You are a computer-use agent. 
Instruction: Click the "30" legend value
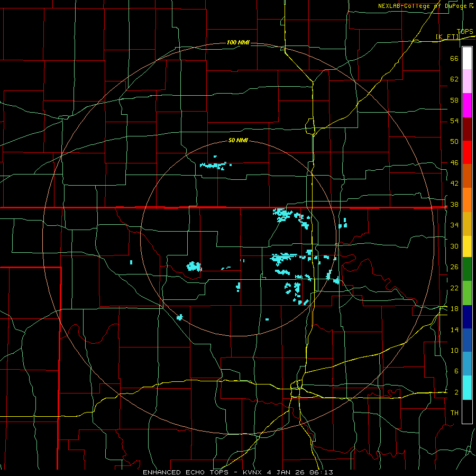454,246
